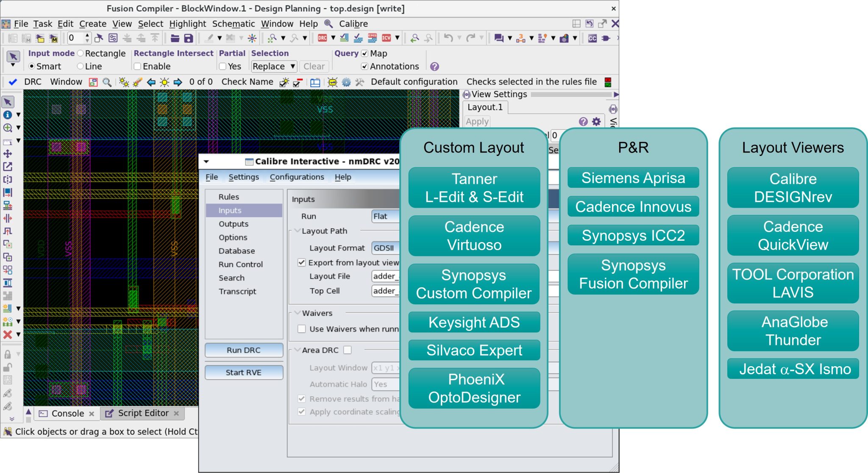Click the save disk icon
This screenshot has width=868, height=473.
click(x=188, y=38)
